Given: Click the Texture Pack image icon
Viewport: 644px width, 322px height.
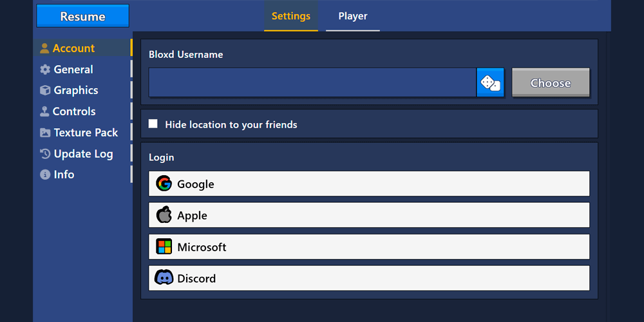Looking at the screenshot, I should click(x=45, y=133).
